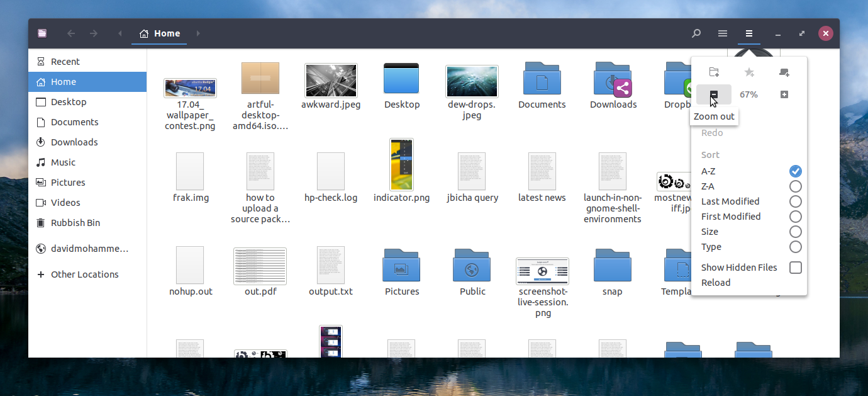Click Reload in the popover menu

tap(716, 283)
